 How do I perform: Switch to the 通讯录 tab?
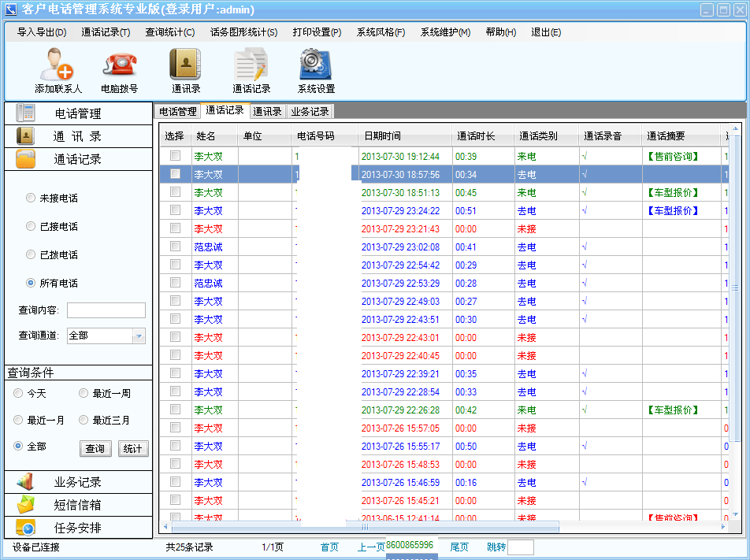click(267, 111)
